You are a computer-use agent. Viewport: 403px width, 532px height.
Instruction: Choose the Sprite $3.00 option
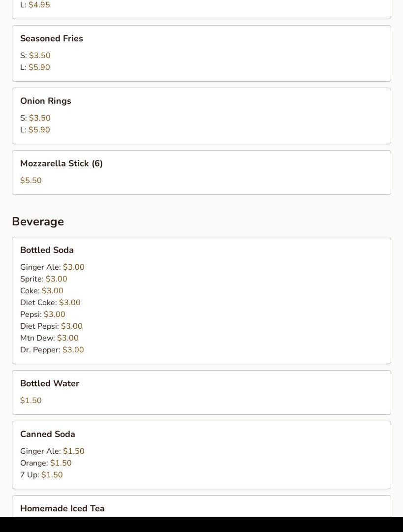(44, 279)
